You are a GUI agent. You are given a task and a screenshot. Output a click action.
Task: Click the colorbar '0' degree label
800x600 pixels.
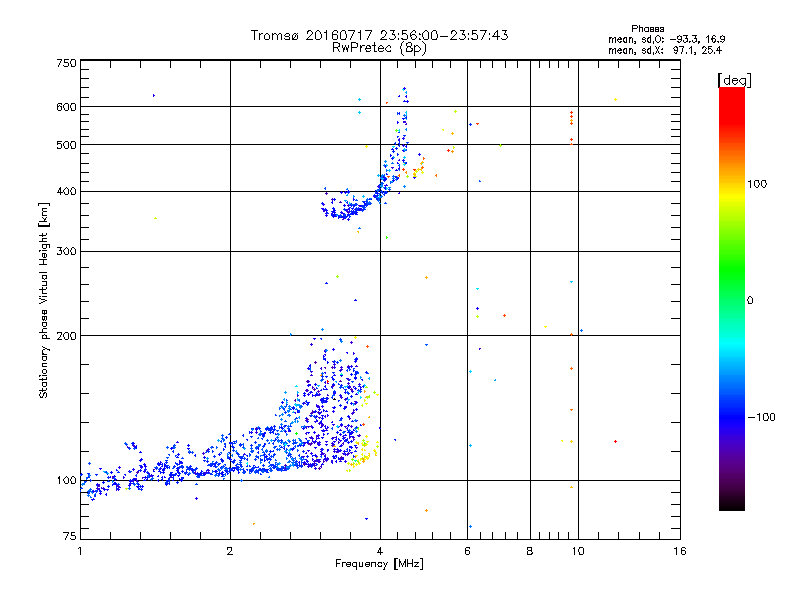tap(750, 301)
